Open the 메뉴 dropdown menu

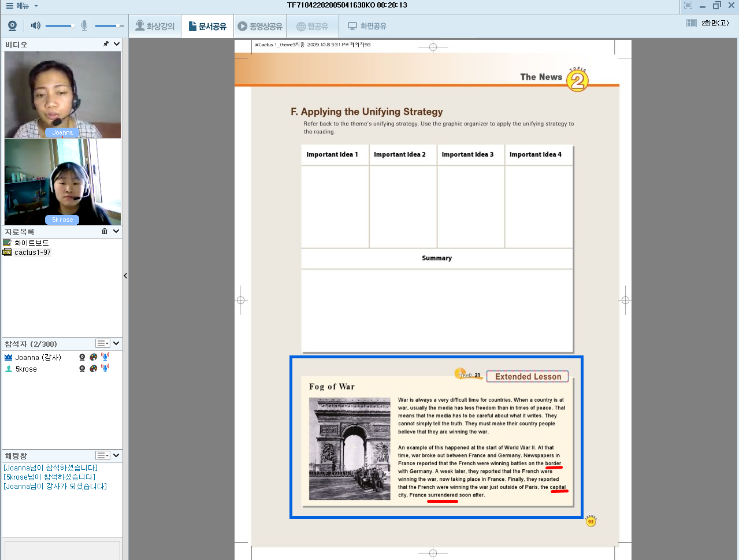tap(22, 6)
